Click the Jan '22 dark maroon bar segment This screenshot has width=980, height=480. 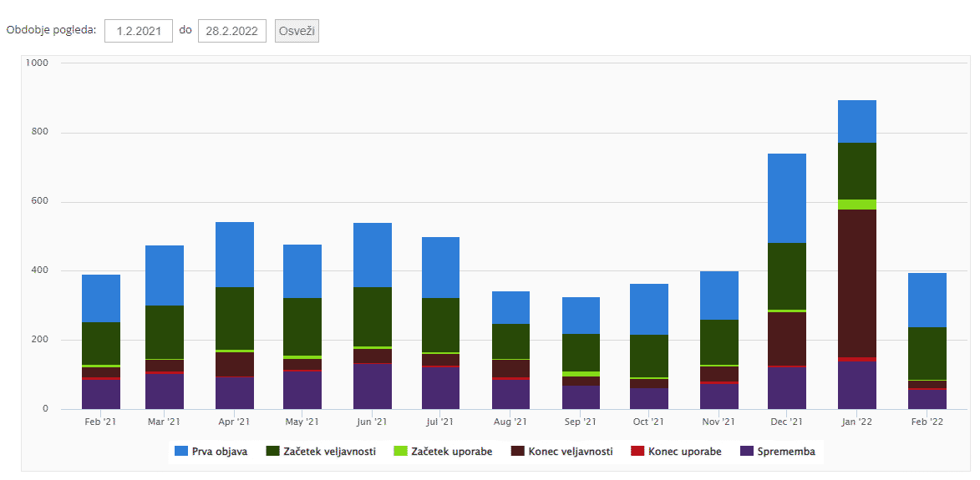click(856, 283)
